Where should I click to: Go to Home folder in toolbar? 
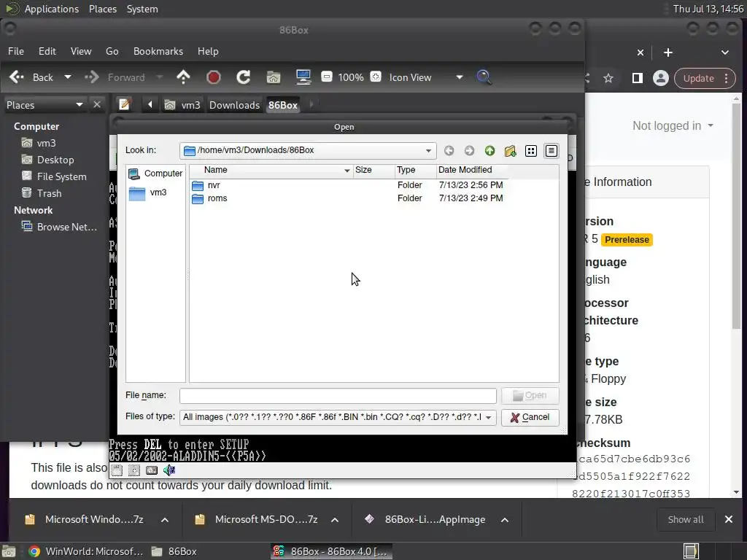(x=274, y=77)
